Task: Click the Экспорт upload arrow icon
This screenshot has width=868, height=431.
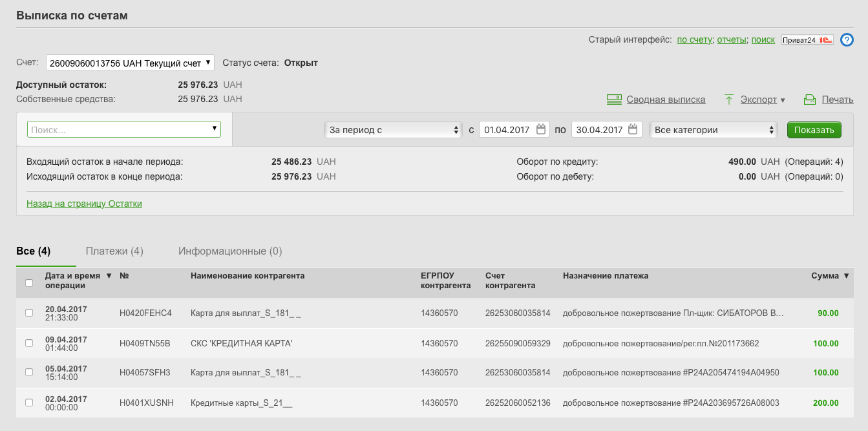Action: click(729, 100)
